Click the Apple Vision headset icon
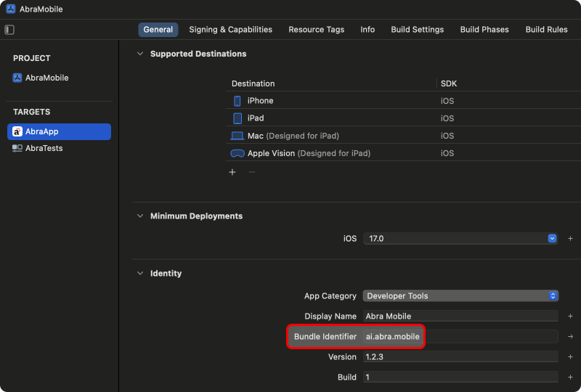 pyautogui.click(x=237, y=153)
